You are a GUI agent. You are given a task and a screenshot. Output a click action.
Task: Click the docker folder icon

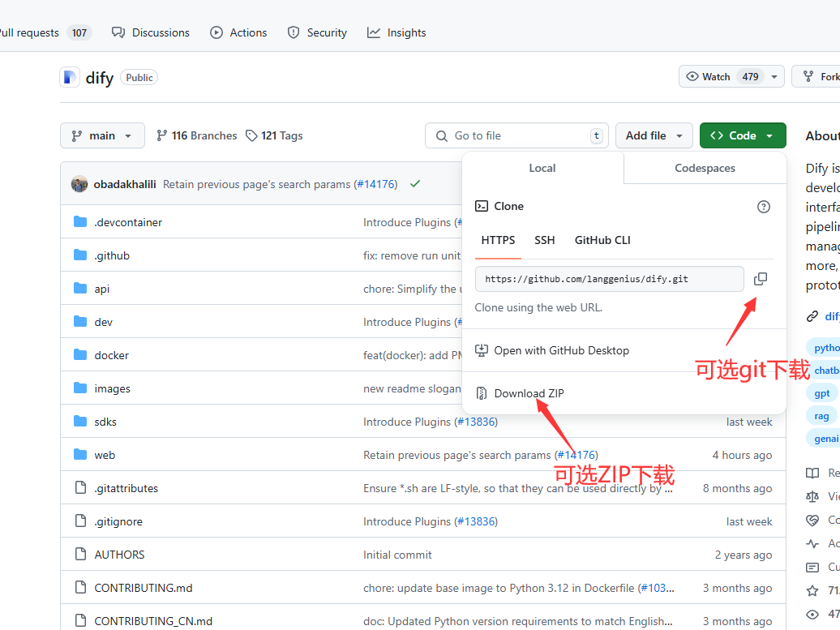[x=80, y=354]
